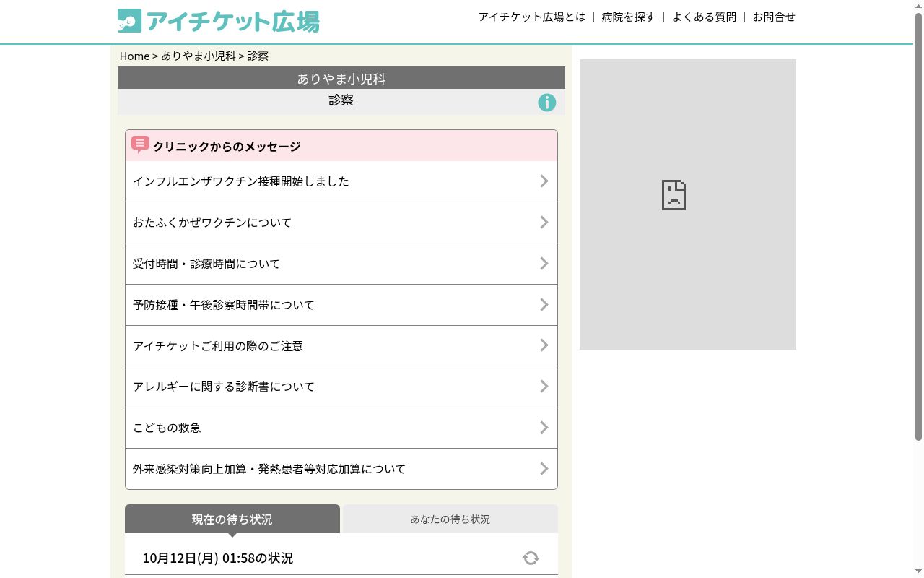Click the pink message bubble icon
Image resolution: width=924 pixels, height=578 pixels.
(x=140, y=144)
